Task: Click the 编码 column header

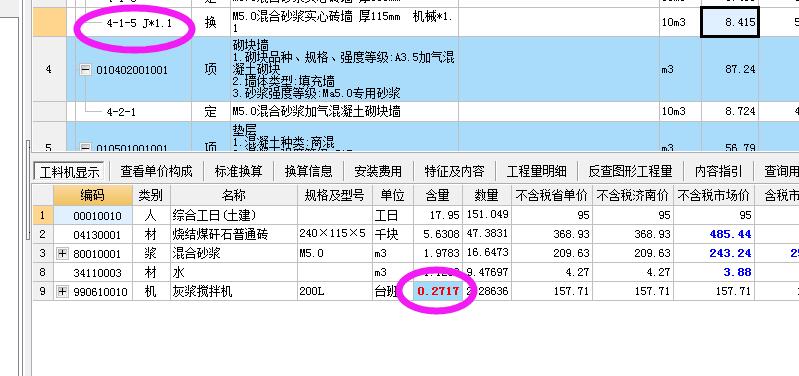Action: [x=93, y=195]
